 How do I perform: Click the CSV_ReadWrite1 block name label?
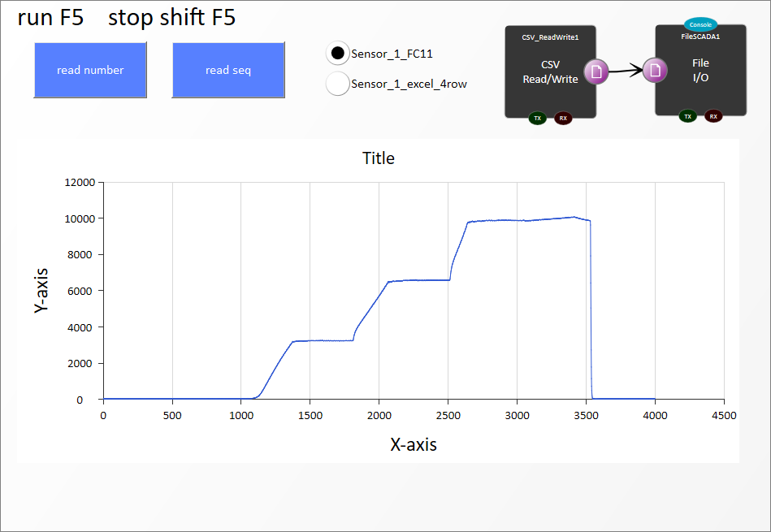click(550, 37)
